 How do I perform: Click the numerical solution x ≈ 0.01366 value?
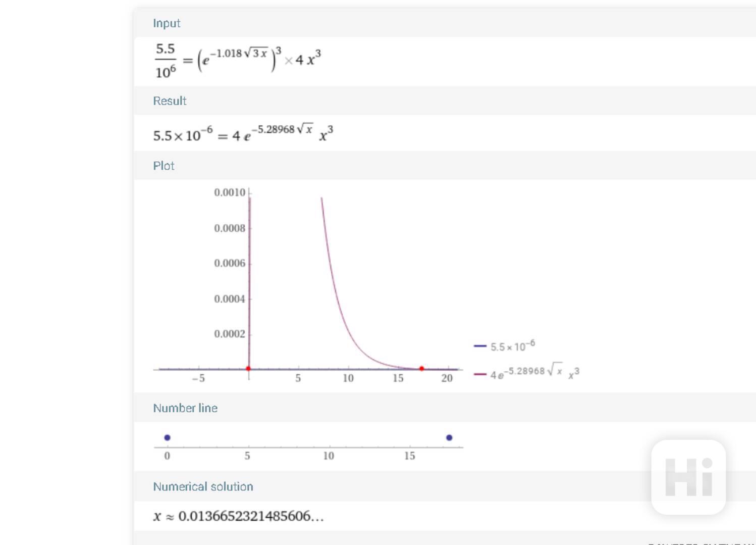[239, 516]
